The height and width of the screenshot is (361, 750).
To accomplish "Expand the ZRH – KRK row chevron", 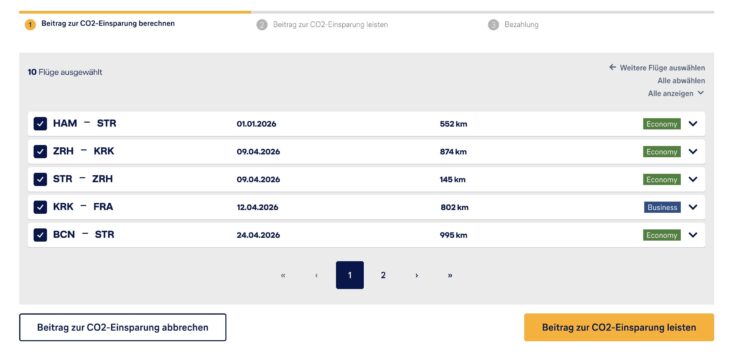I will coord(693,152).
